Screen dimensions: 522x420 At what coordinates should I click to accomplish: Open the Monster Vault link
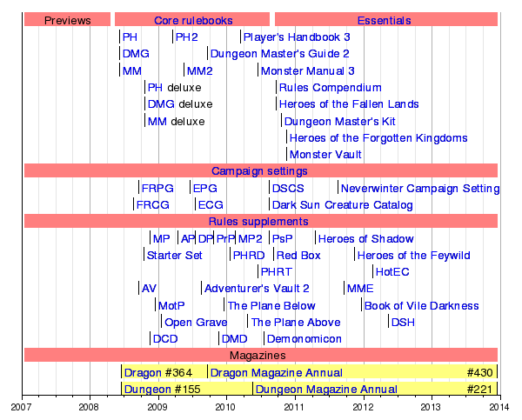(325, 155)
